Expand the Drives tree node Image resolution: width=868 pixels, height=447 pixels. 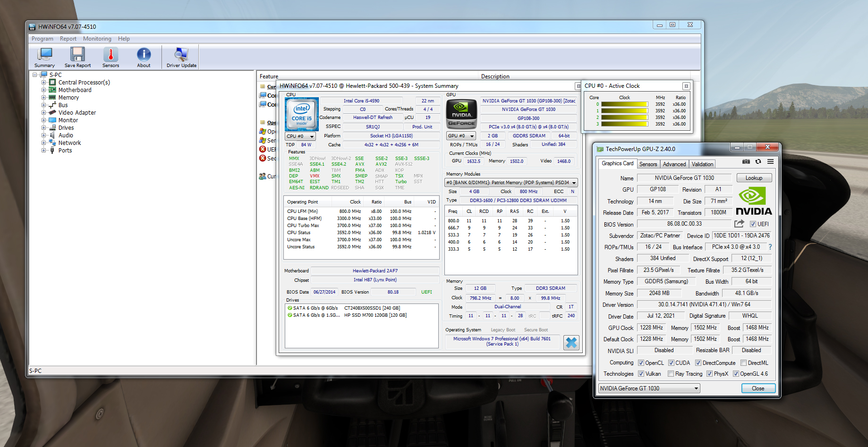coord(43,127)
